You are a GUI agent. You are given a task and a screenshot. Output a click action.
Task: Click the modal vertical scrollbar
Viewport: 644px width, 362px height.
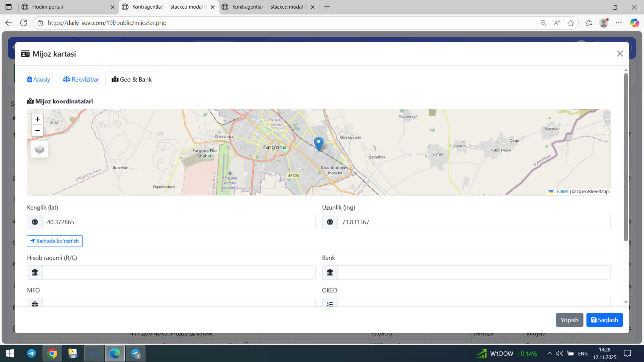(626, 156)
